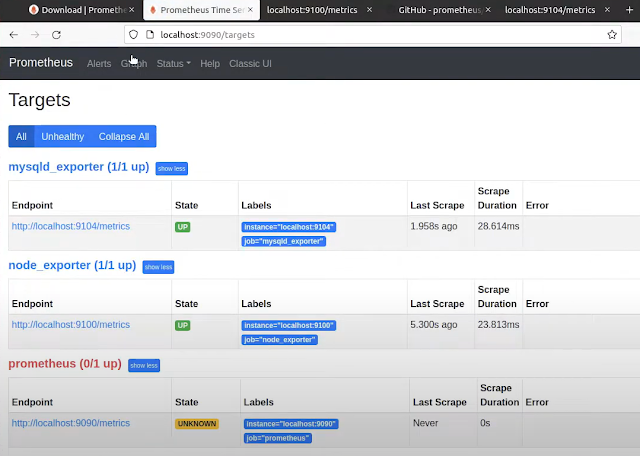Click the 0s scrape duration value
640x456 pixels.
(485, 423)
